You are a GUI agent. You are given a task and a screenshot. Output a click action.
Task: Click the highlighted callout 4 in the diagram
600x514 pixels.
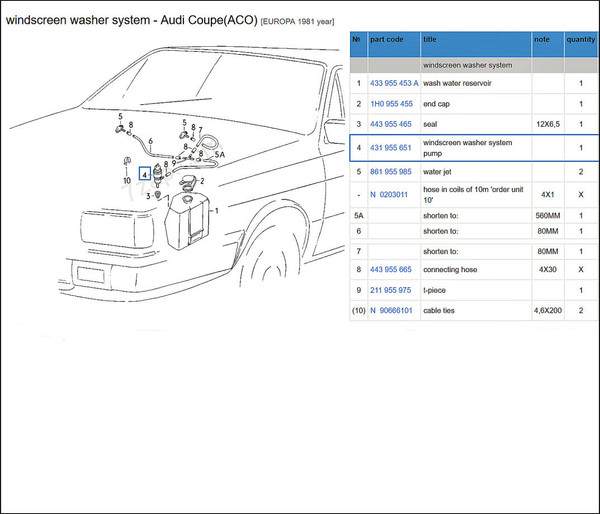pos(145,173)
